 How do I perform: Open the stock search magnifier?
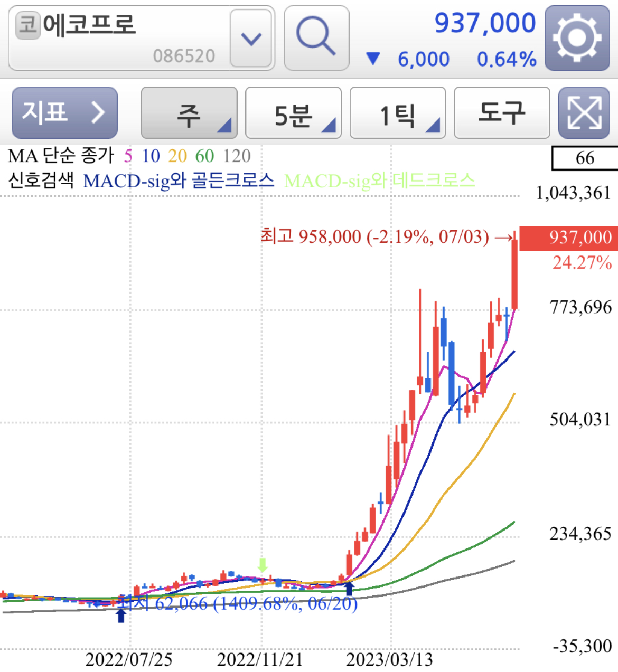coord(316,38)
